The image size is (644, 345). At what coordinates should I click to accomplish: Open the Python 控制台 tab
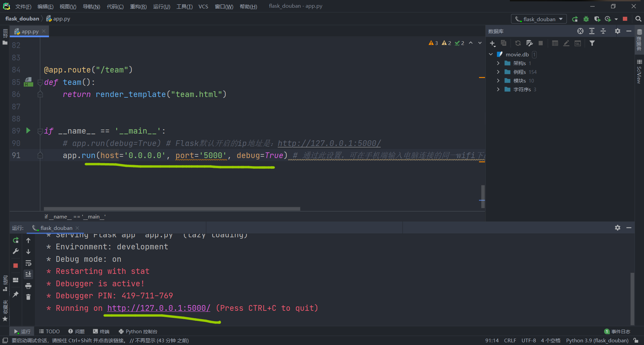point(138,331)
